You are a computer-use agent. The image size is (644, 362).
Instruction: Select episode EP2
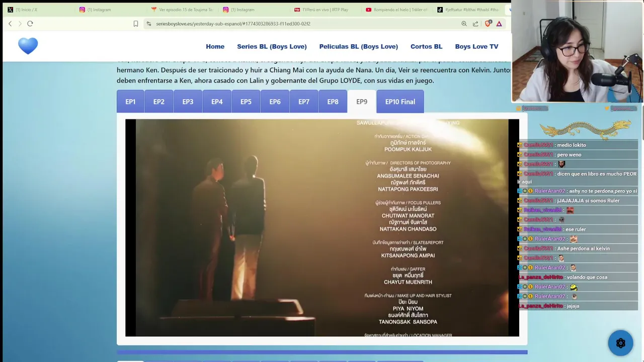click(159, 102)
